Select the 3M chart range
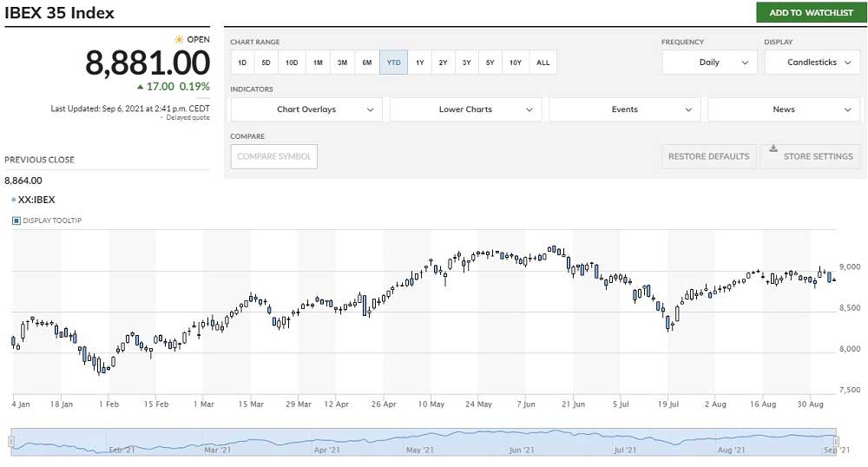 click(343, 62)
